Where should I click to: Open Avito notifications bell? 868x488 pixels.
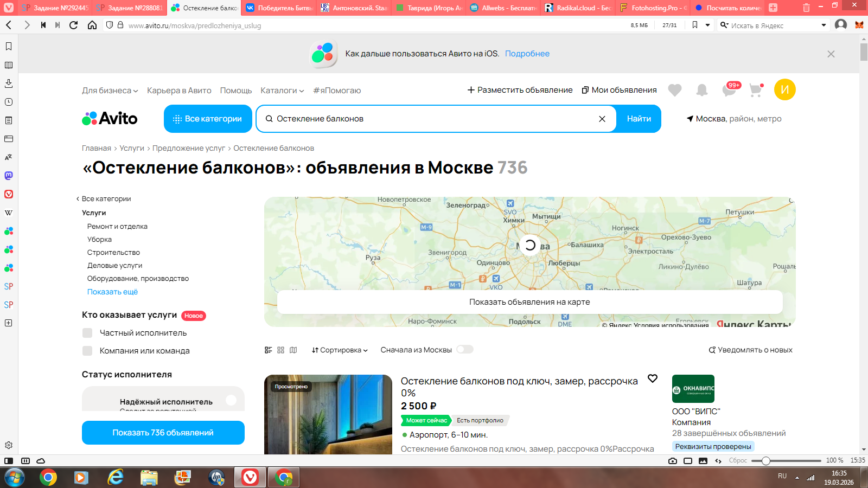click(x=702, y=90)
